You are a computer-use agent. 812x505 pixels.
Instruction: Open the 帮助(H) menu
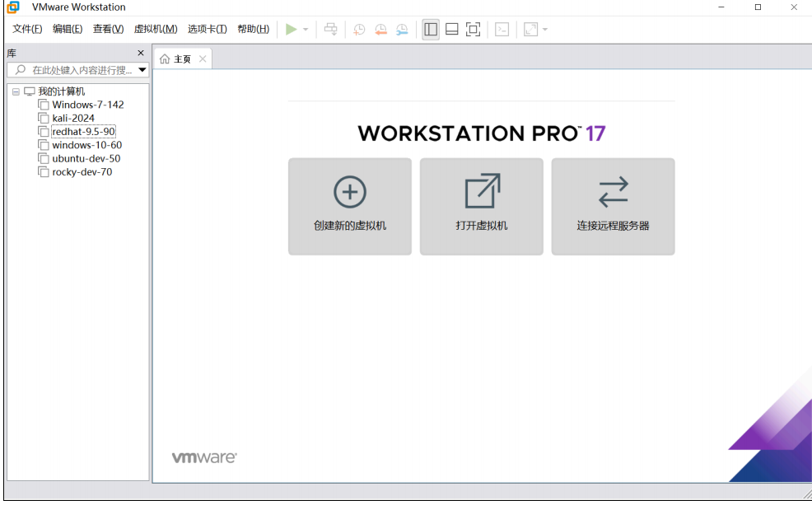pos(253,29)
